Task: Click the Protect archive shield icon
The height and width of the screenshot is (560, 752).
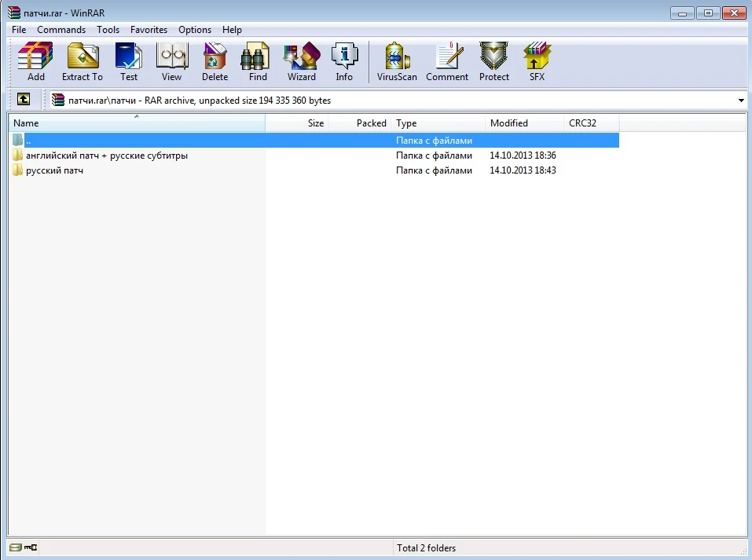Action: pyautogui.click(x=494, y=61)
